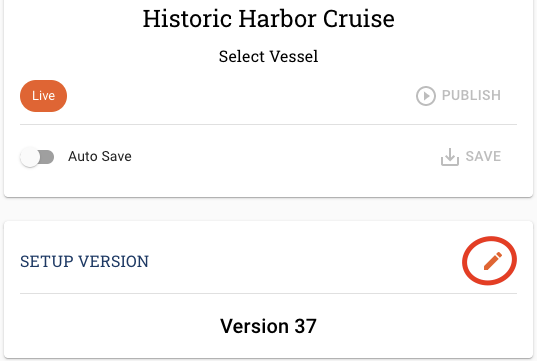The image size is (537, 361).
Task: Click the pencil edit icon for Setup Version
Action: pyautogui.click(x=493, y=261)
